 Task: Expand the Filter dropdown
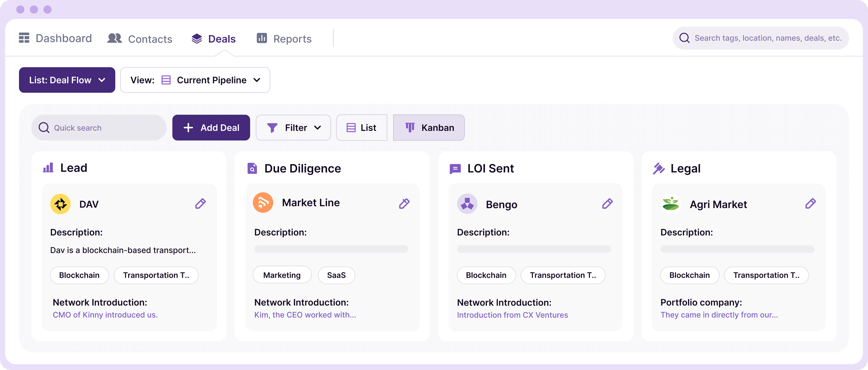pyautogui.click(x=293, y=127)
